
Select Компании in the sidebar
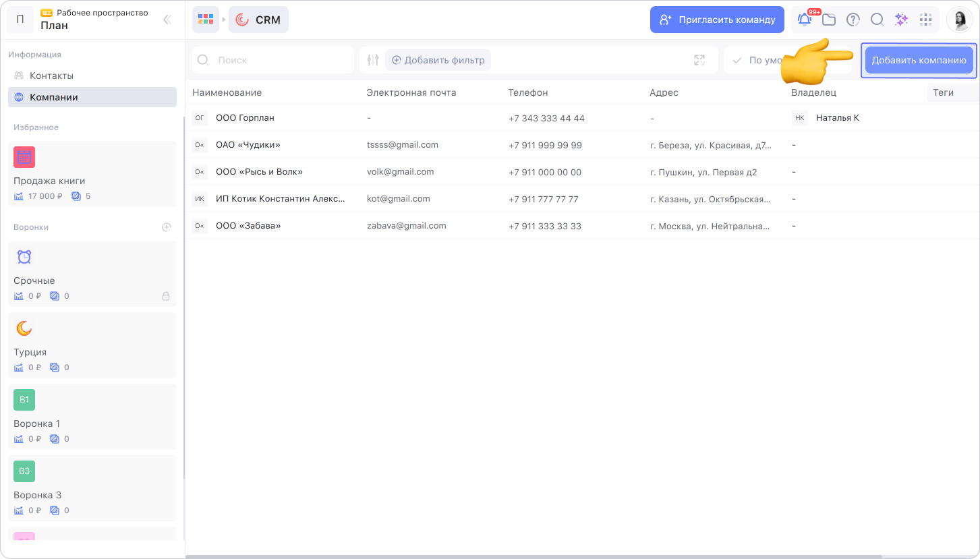(54, 97)
